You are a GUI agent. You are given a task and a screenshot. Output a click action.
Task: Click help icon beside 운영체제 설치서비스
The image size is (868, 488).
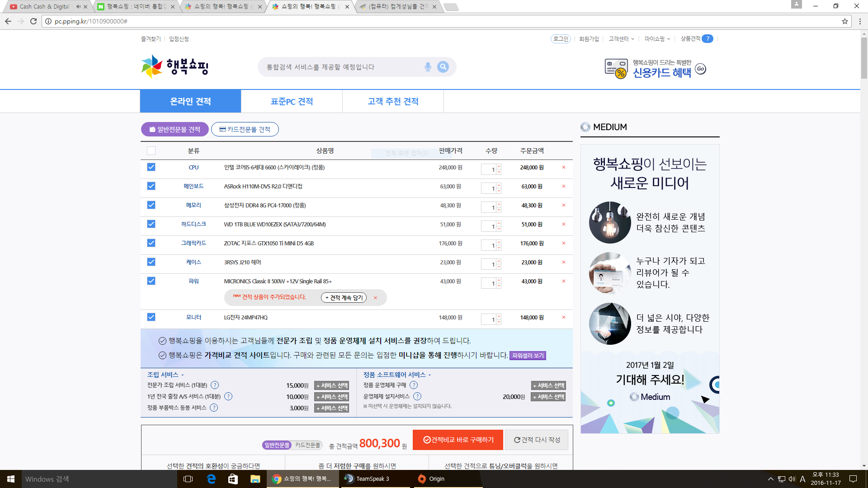pos(417,396)
